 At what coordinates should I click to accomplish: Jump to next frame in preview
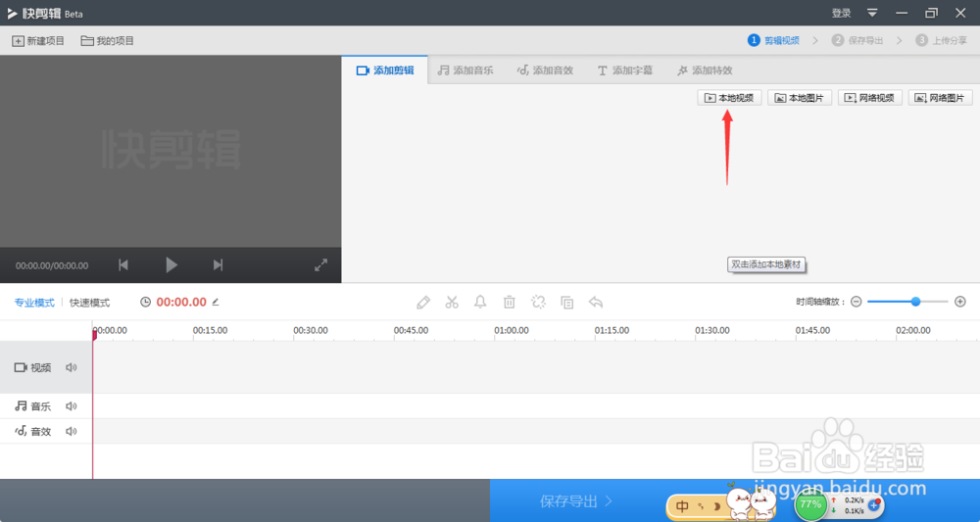pyautogui.click(x=218, y=265)
